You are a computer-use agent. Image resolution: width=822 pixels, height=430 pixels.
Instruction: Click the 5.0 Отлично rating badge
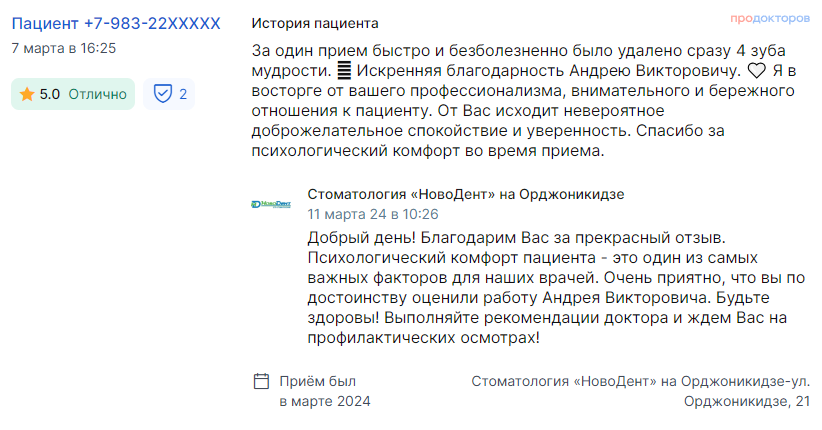coord(73,94)
